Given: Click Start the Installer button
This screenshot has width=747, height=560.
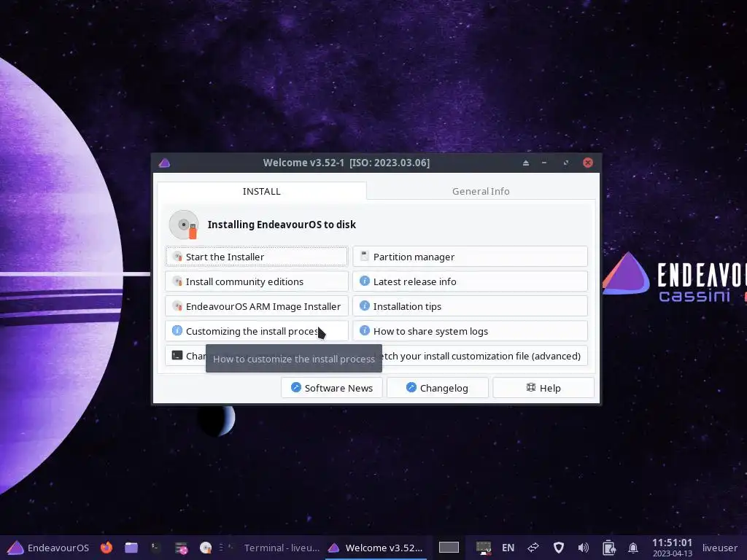Looking at the screenshot, I should 256,257.
